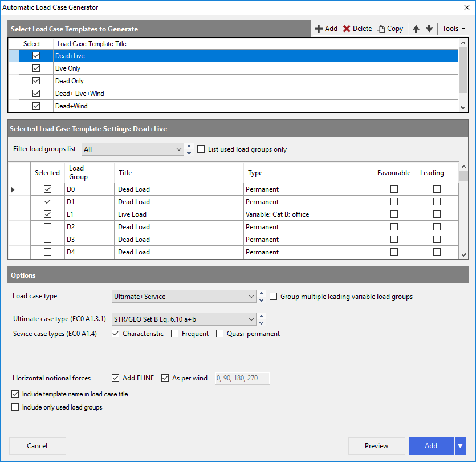Mark D1 as Leading
The image size is (476, 462).
click(x=437, y=201)
